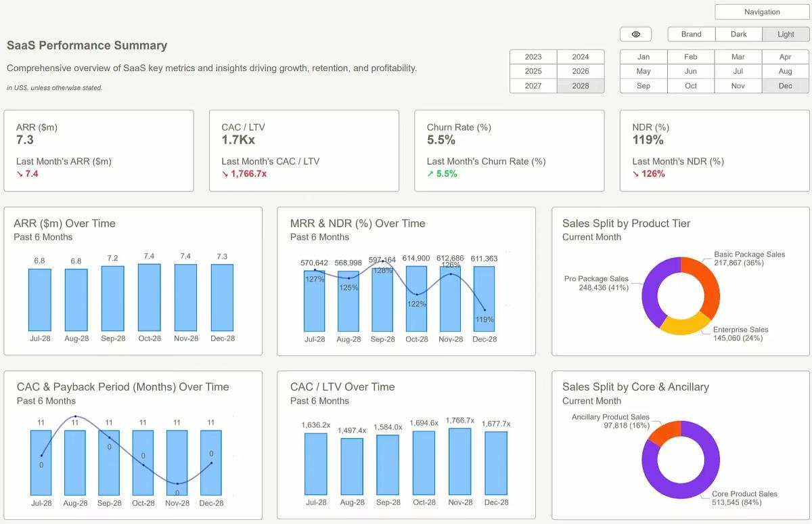Image resolution: width=812 pixels, height=524 pixels.
Task: Click last month's CAC / LTV 1,766.7x
Action: [x=249, y=174]
